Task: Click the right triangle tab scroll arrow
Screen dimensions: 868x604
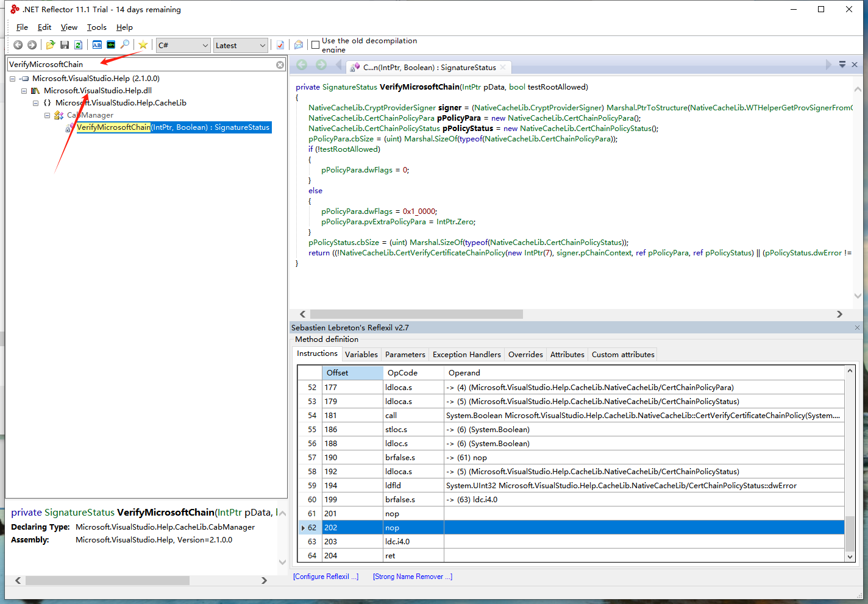Action: pyautogui.click(x=828, y=65)
